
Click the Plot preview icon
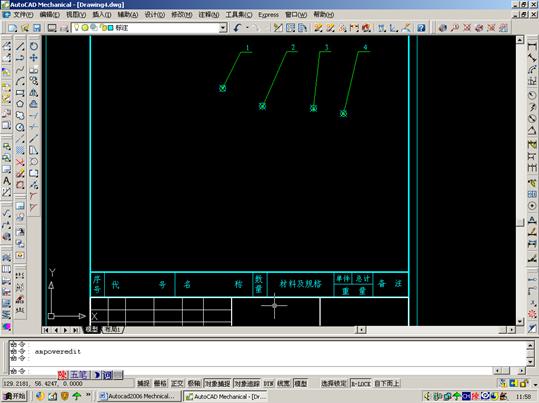pyautogui.click(x=52, y=28)
